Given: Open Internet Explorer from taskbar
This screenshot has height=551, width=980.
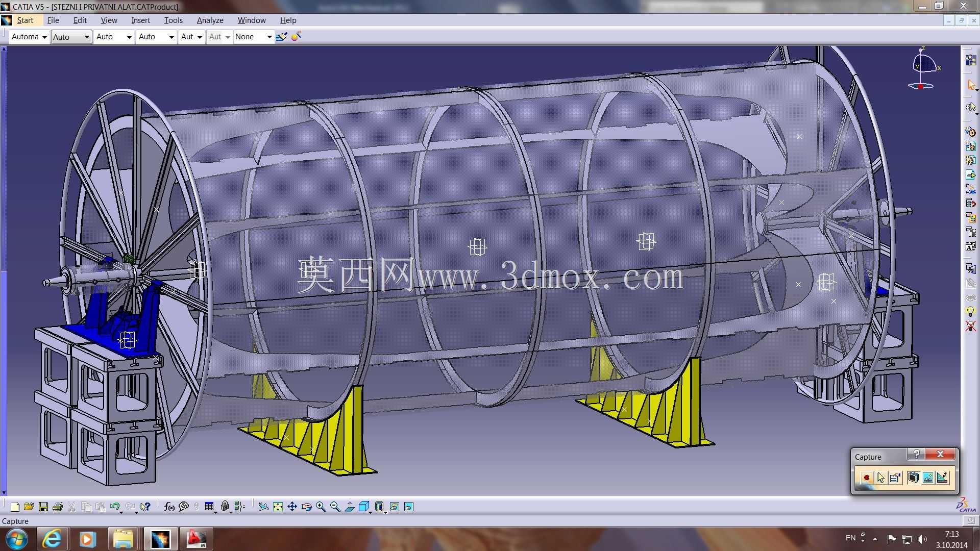Looking at the screenshot, I should [x=52, y=539].
